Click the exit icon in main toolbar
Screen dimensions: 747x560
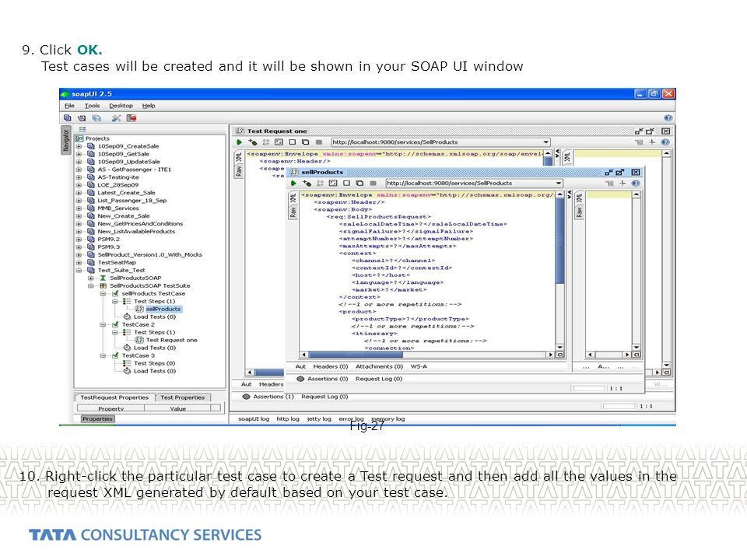tap(131, 117)
